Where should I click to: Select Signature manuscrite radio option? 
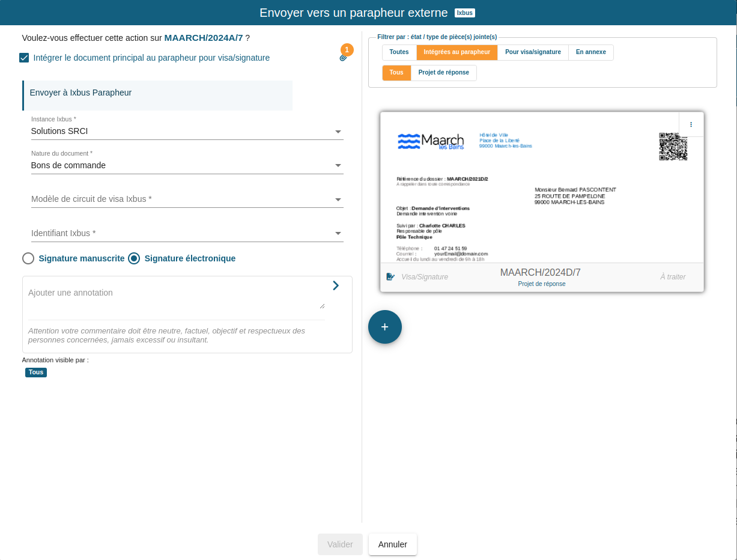click(x=28, y=258)
